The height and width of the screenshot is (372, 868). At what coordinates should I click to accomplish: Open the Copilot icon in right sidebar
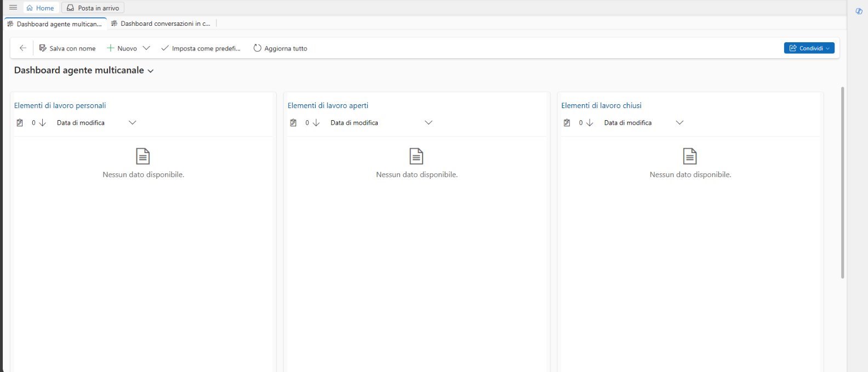[859, 11]
